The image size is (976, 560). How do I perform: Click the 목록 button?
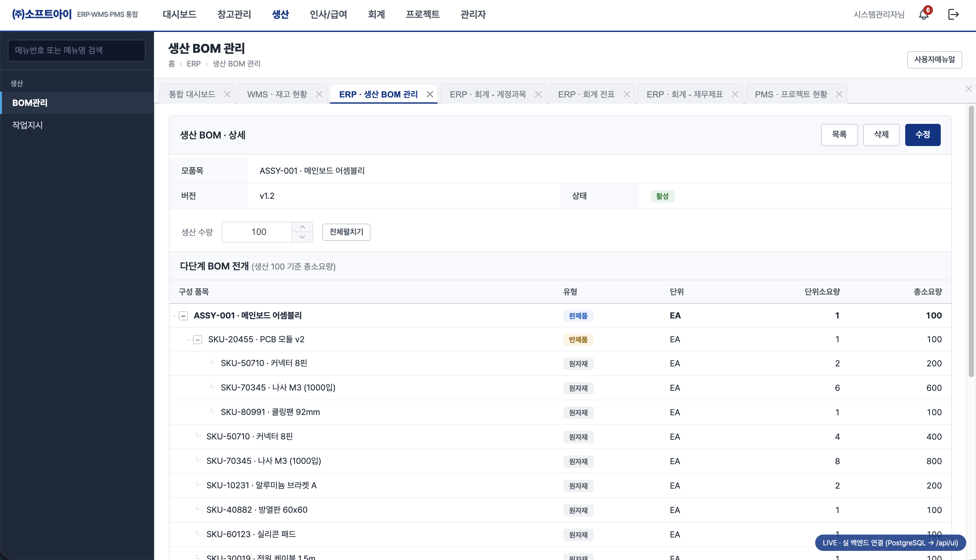tap(839, 135)
